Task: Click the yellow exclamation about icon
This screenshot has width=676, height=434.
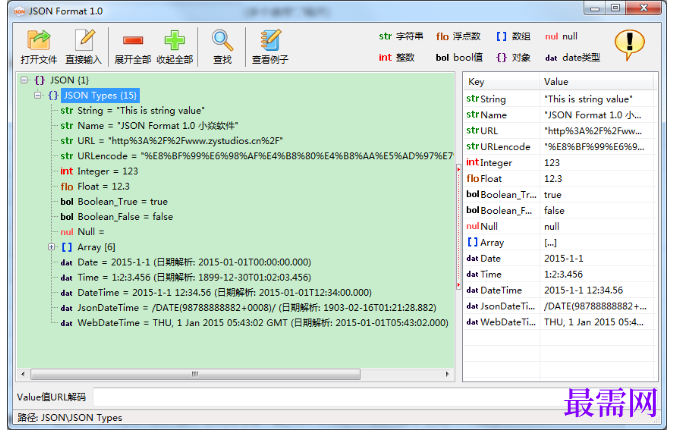Action: [629, 45]
